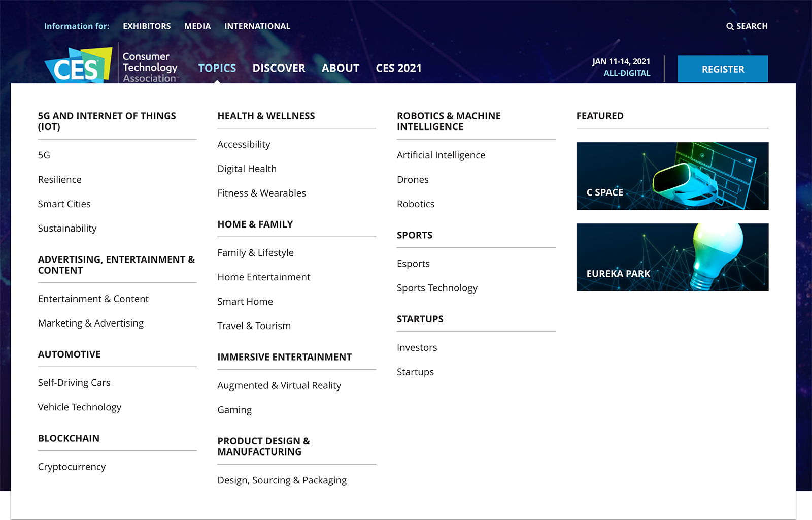The width and height of the screenshot is (812, 520).
Task: Open the Eureka Park featured thumbnail
Action: coord(672,257)
